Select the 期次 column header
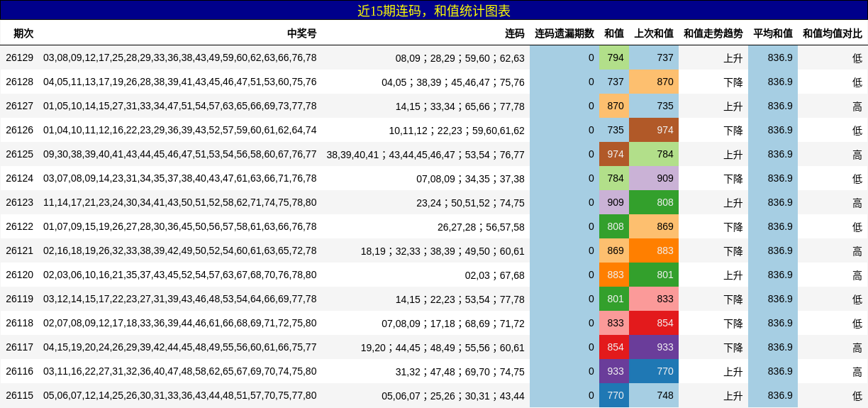Viewport: 868px width, 408px height. (23, 33)
